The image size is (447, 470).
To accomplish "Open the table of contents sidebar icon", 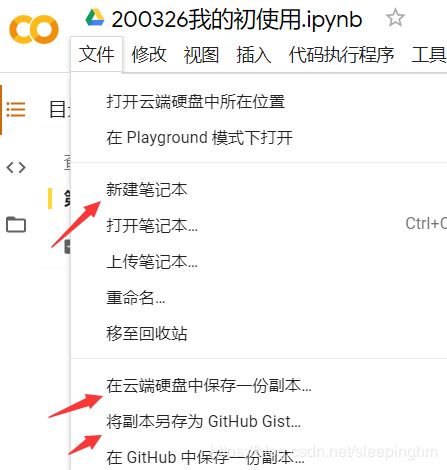I will click(x=16, y=109).
